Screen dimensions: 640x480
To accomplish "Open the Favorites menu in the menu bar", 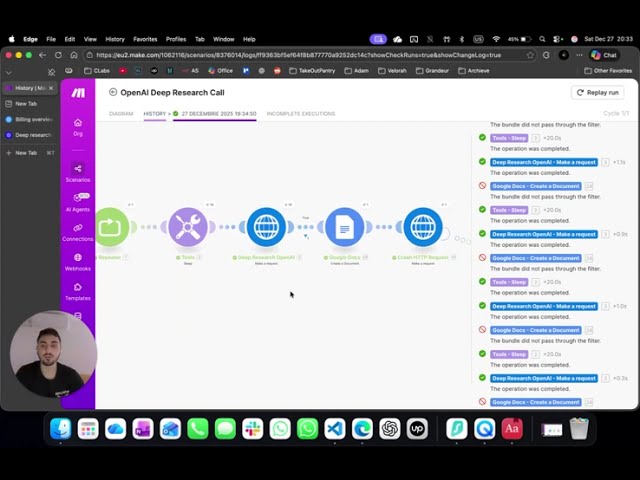I will point(145,39).
